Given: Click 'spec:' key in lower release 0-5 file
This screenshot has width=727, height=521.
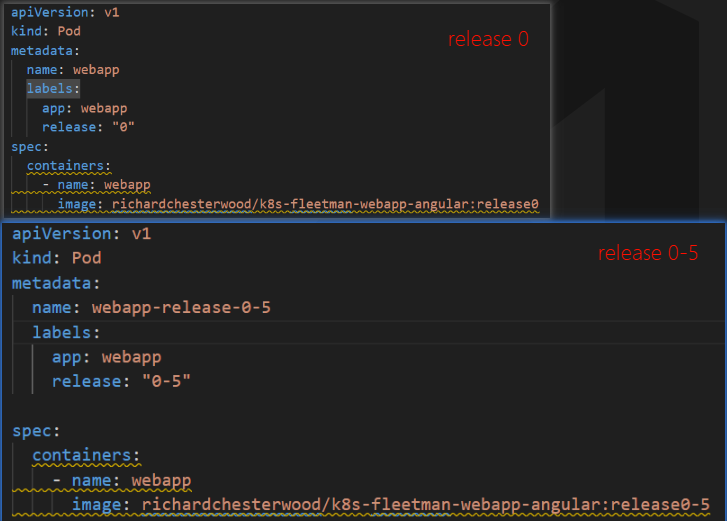Looking at the screenshot, I should (x=36, y=431).
